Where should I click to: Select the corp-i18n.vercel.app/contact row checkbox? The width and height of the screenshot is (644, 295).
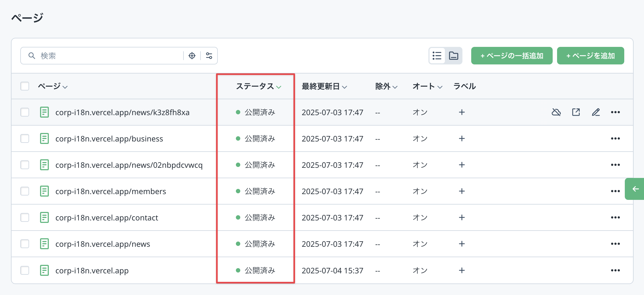[x=25, y=217]
